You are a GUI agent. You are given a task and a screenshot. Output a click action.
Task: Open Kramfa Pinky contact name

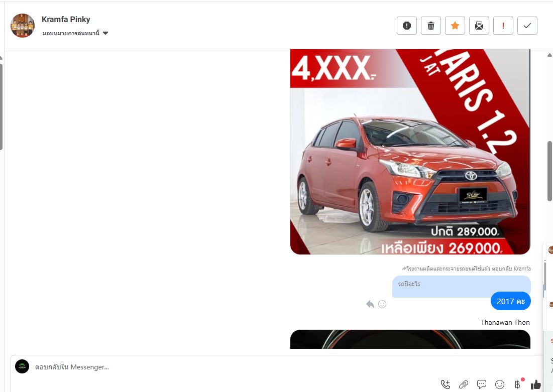[66, 20]
